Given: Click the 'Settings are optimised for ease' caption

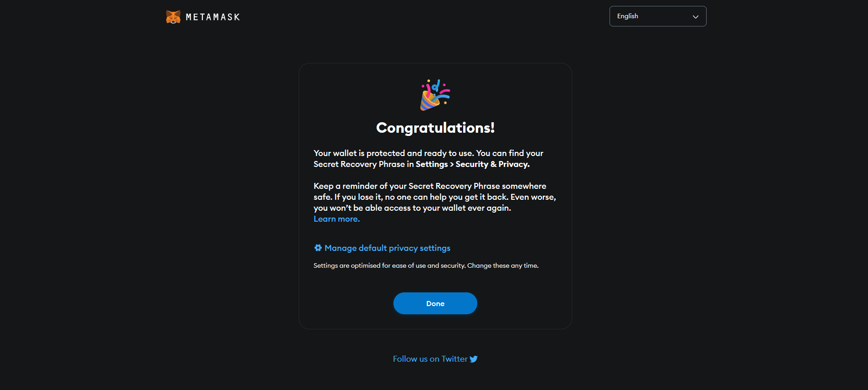Looking at the screenshot, I should pos(426,265).
